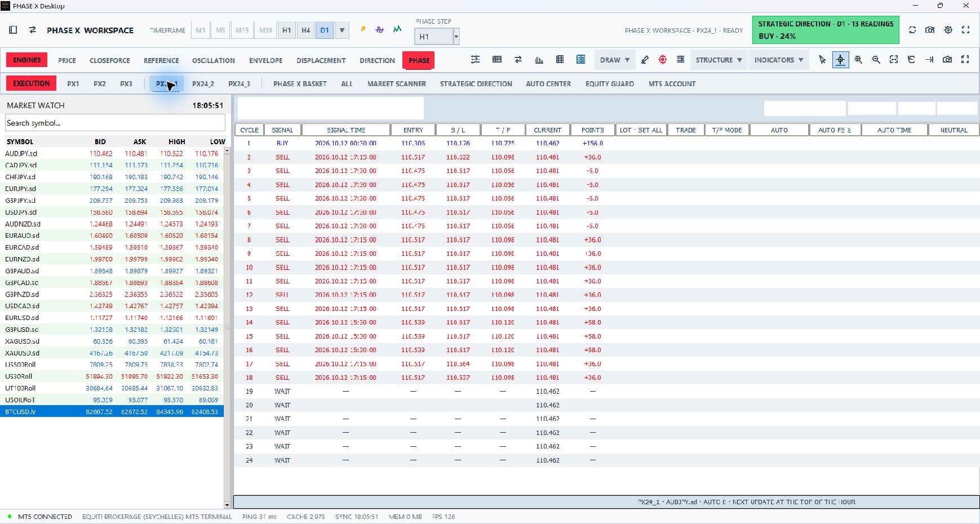This screenshot has width=980, height=524.
Task: Click the green zigzag line icon
Action: tap(397, 29)
